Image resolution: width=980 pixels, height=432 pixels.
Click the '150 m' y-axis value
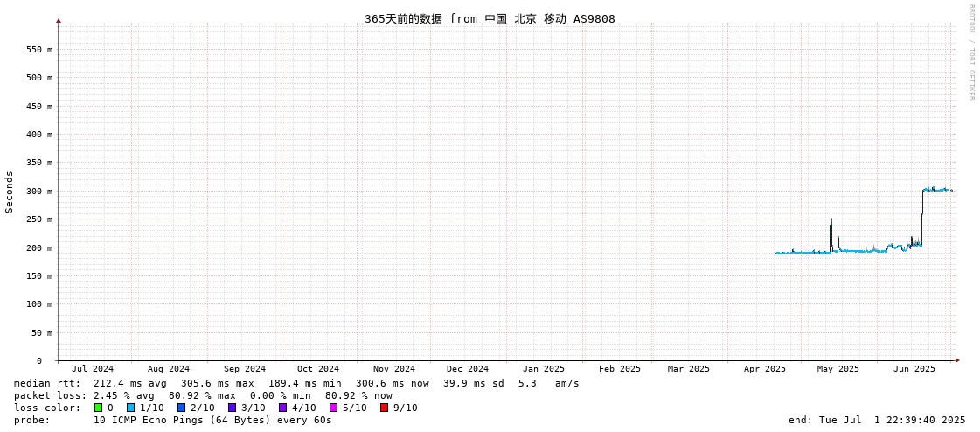point(40,275)
